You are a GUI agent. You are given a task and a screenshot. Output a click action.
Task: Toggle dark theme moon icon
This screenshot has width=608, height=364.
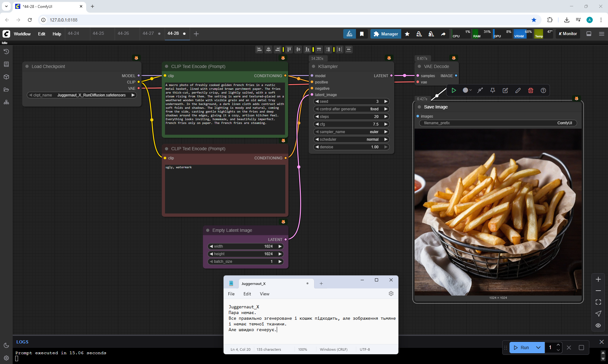(x=6, y=345)
